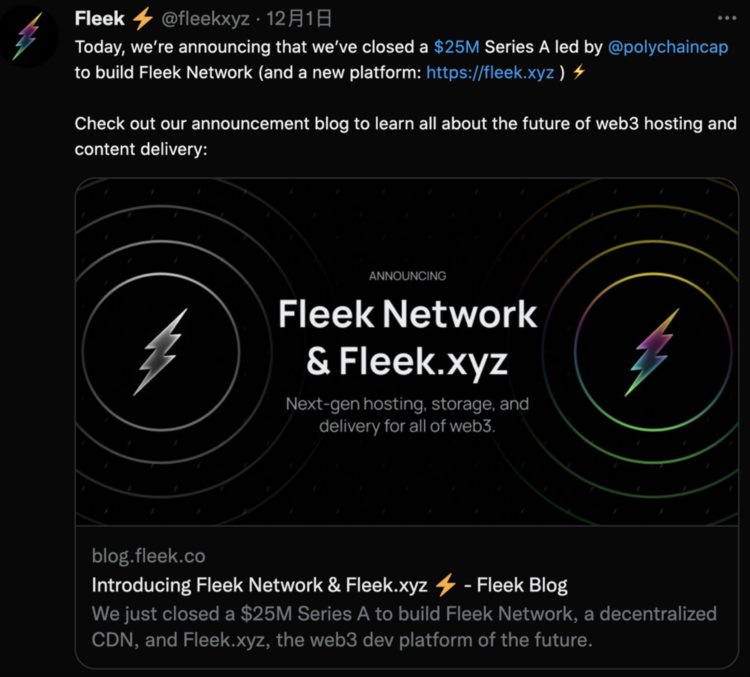750x677 pixels.
Task: Click the rainbow lightning bolt logo
Action: coord(652,350)
